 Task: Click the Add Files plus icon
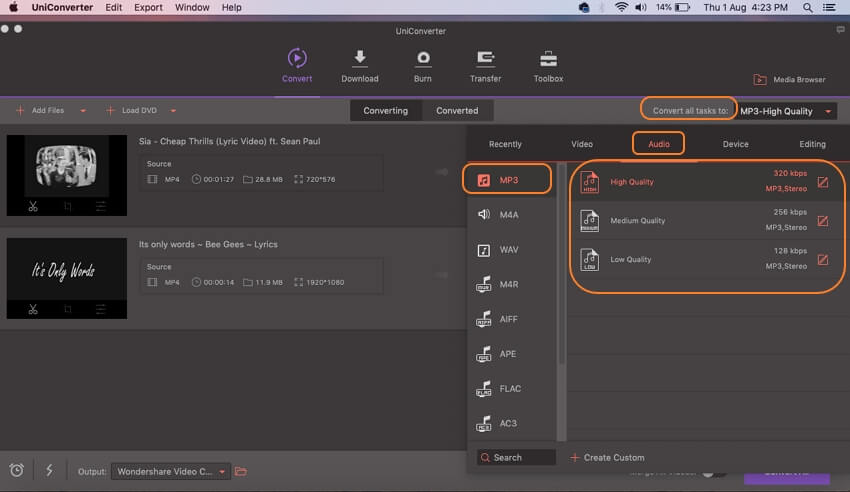coord(20,111)
